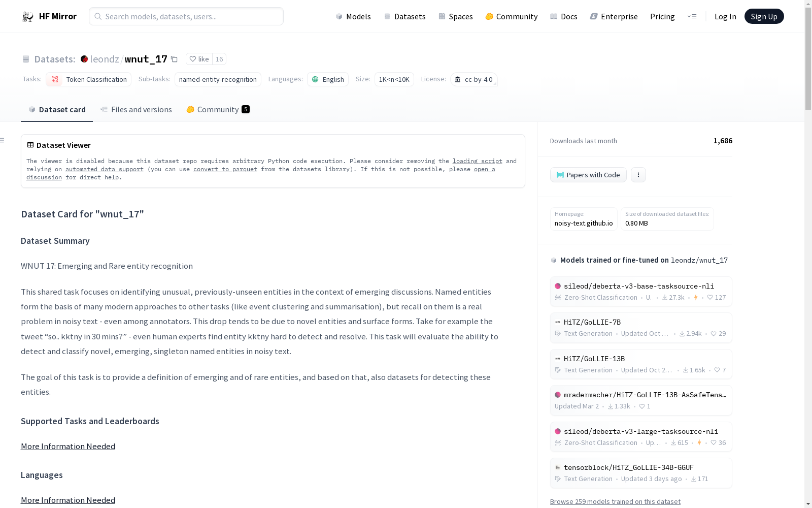Open the wnut_17 dataset title link
The height and width of the screenshot is (508, 812).
pyautogui.click(x=146, y=59)
